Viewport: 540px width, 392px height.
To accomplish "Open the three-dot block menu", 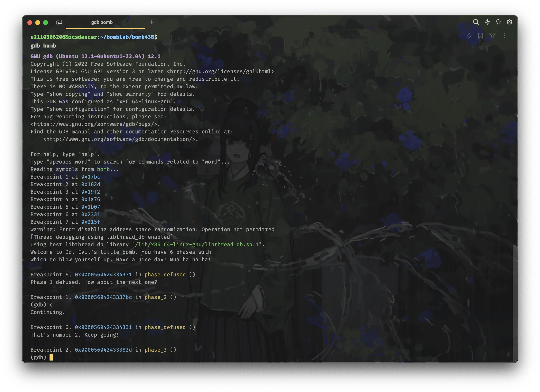I will tap(504, 36).
